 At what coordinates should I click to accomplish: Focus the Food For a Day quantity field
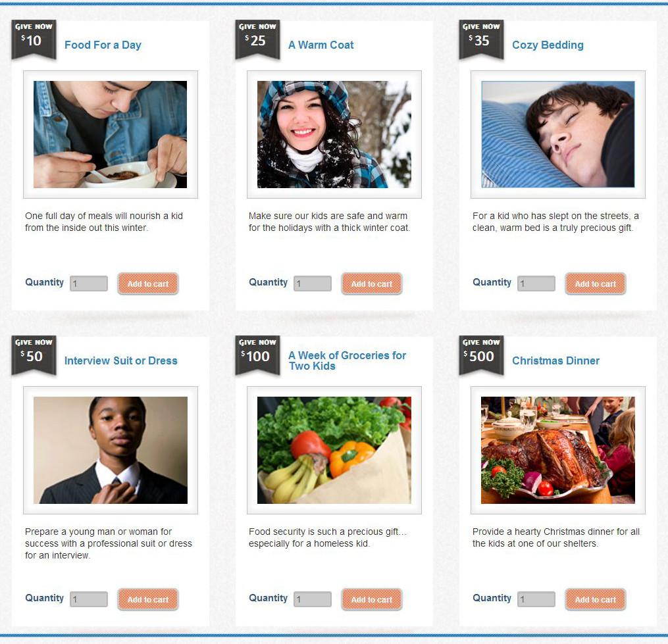point(89,284)
